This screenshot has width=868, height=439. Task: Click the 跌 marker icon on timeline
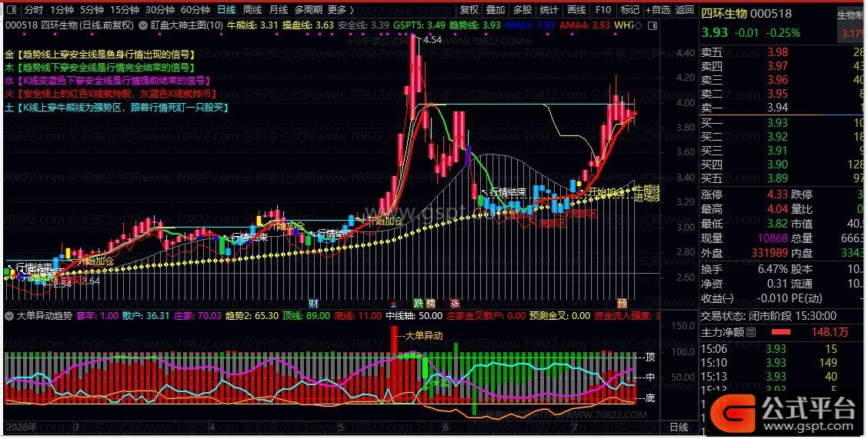[419, 303]
